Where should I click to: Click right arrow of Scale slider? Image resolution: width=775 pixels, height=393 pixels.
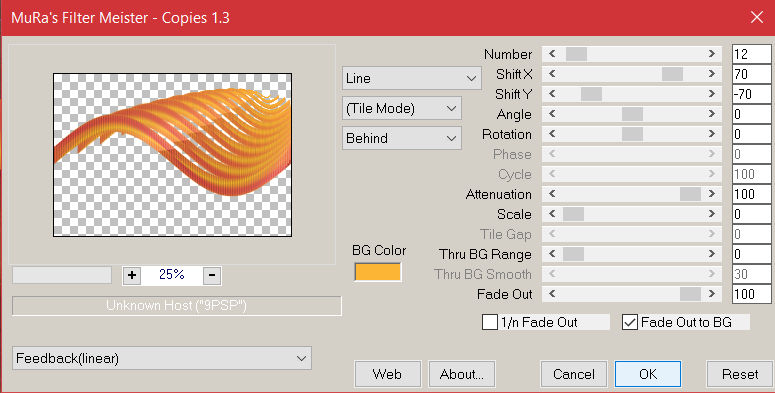pyautogui.click(x=712, y=214)
